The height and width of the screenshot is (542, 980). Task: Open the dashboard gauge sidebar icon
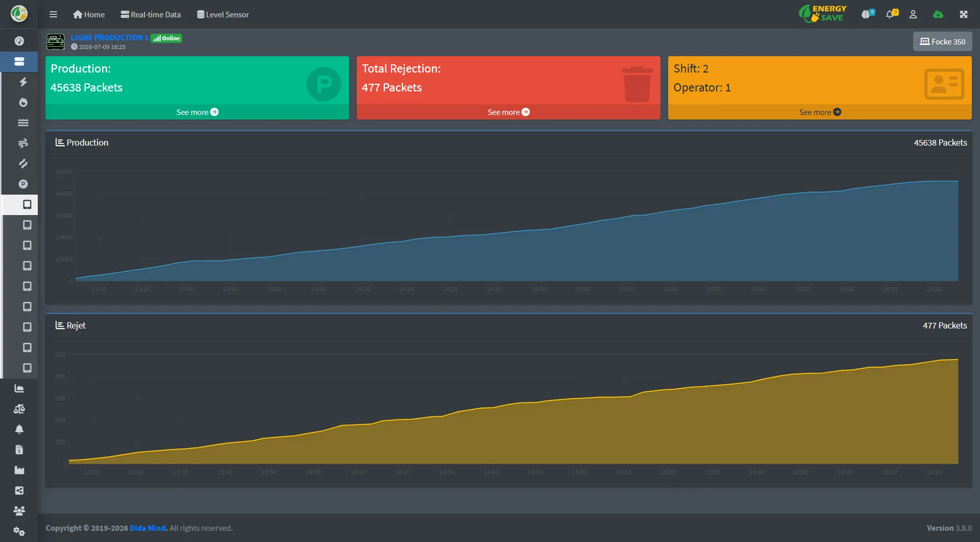[19, 41]
